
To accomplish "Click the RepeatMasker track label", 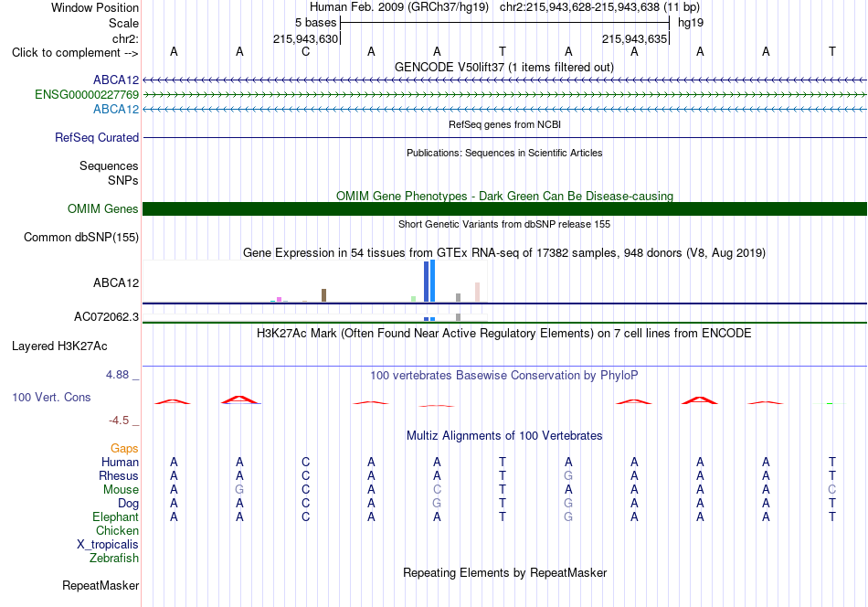I will point(101,585).
